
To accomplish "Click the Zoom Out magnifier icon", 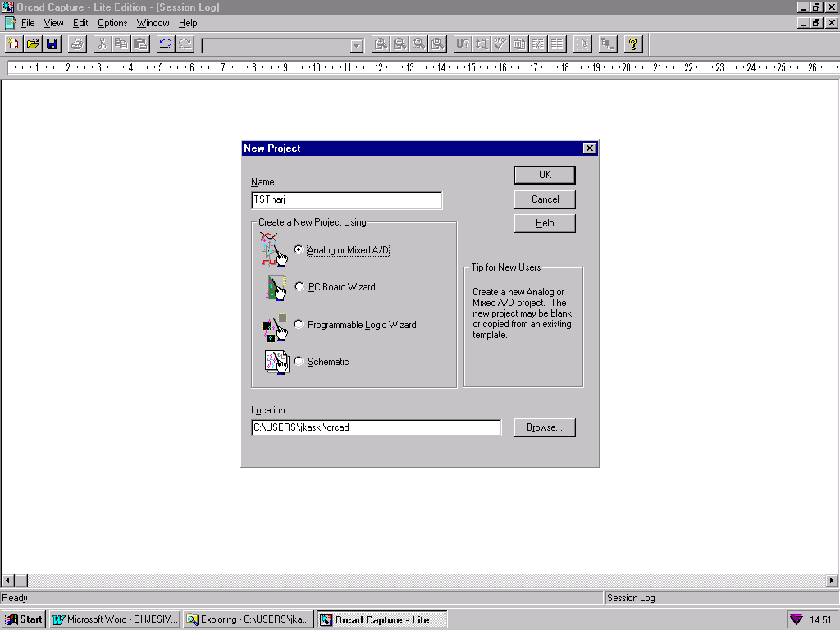I will (x=399, y=44).
